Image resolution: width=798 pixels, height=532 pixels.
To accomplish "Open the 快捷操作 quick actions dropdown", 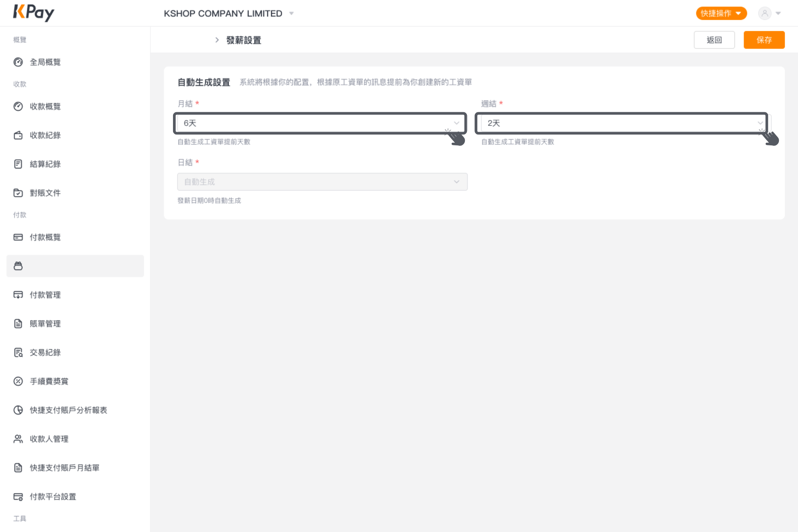I will pos(721,13).
